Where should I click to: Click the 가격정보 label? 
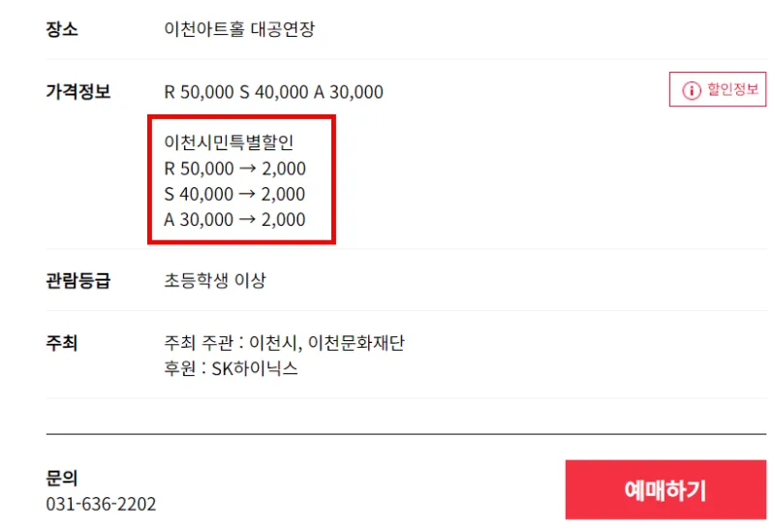pos(78,91)
